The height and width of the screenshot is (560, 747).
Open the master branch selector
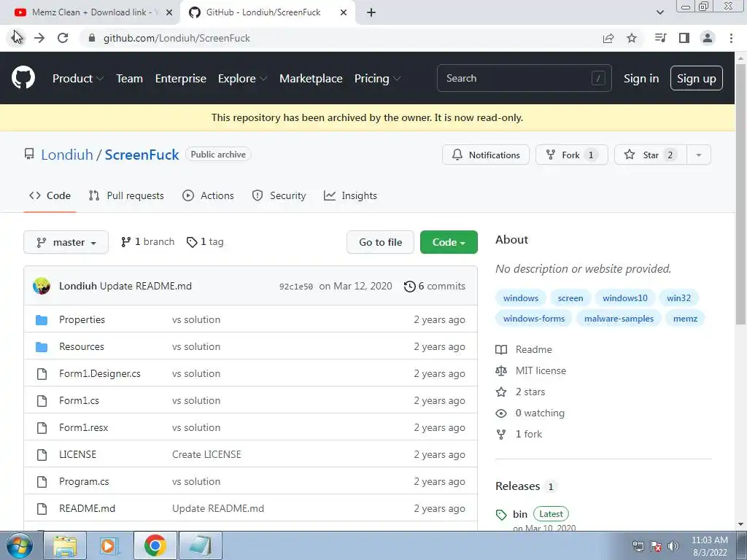coord(66,242)
